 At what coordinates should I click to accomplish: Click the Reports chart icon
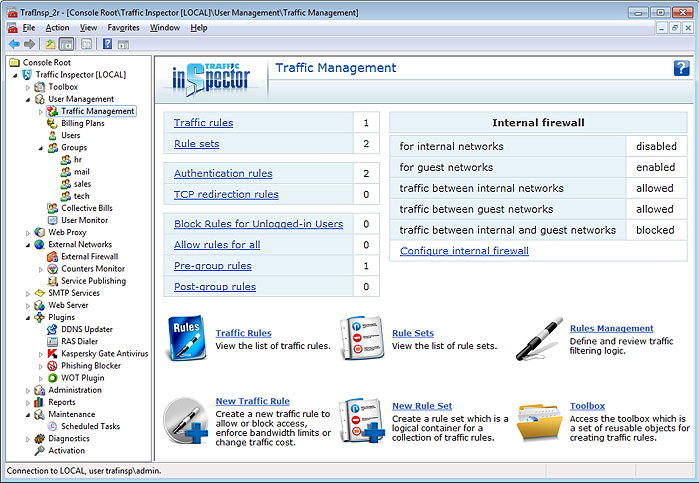pos(40,402)
